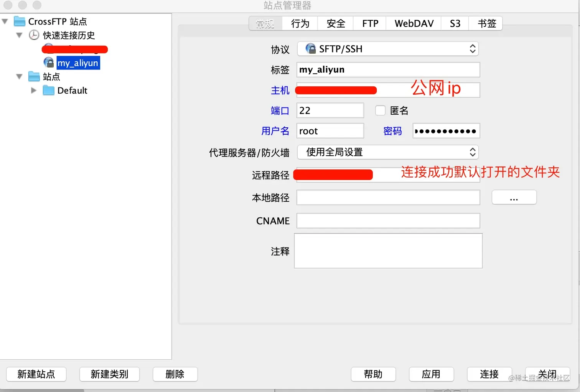
Task: Select the 站点 category tree label
Action: pos(51,77)
